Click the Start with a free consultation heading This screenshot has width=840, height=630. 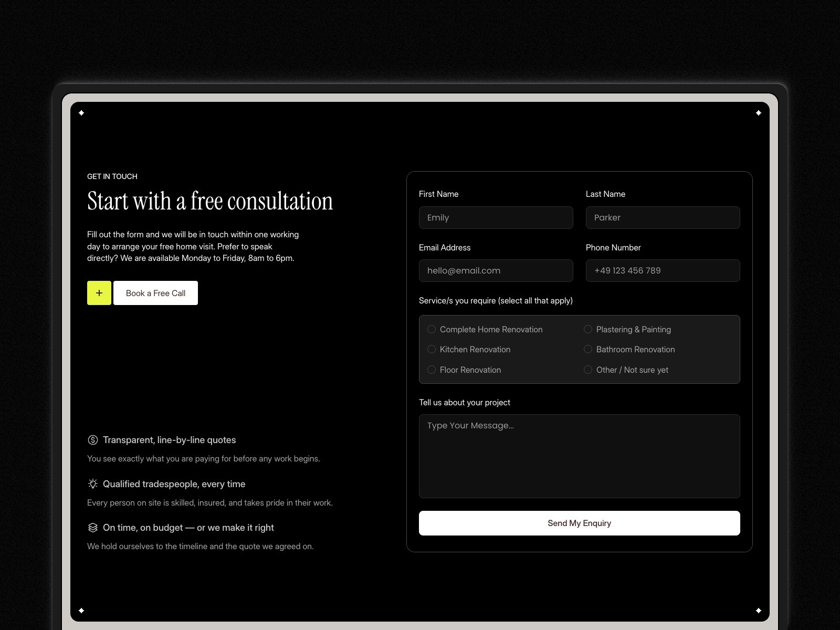click(210, 201)
